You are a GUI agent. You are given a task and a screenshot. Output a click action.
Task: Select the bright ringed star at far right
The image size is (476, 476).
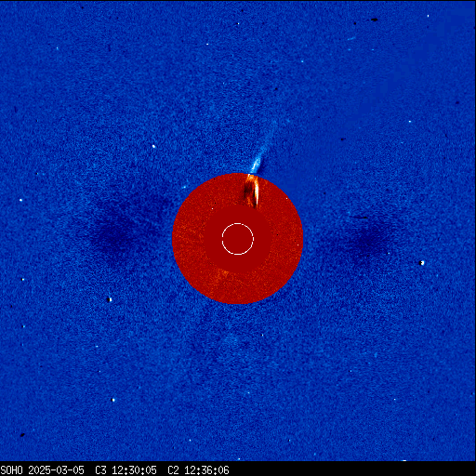click(422, 263)
